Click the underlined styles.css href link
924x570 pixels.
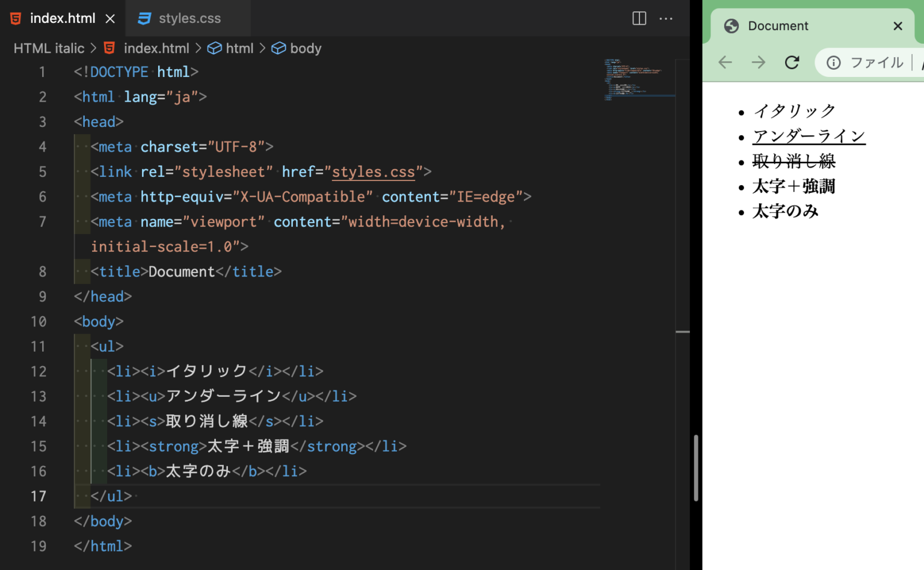point(373,173)
